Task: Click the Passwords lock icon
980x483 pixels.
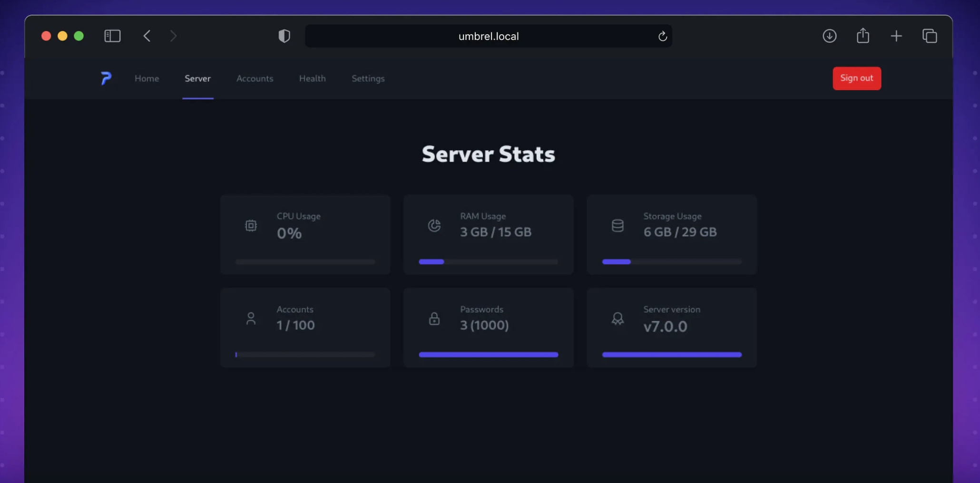Action: (x=434, y=319)
